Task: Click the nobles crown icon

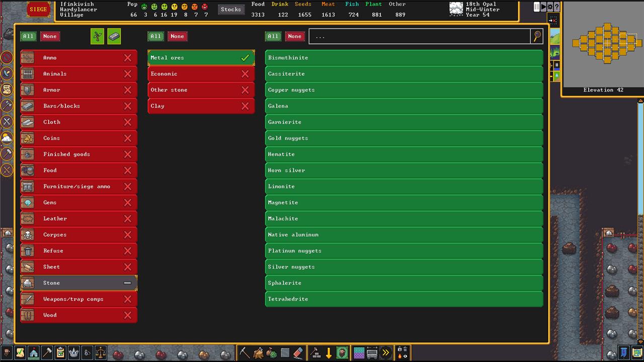Action: pyautogui.click(x=74, y=352)
